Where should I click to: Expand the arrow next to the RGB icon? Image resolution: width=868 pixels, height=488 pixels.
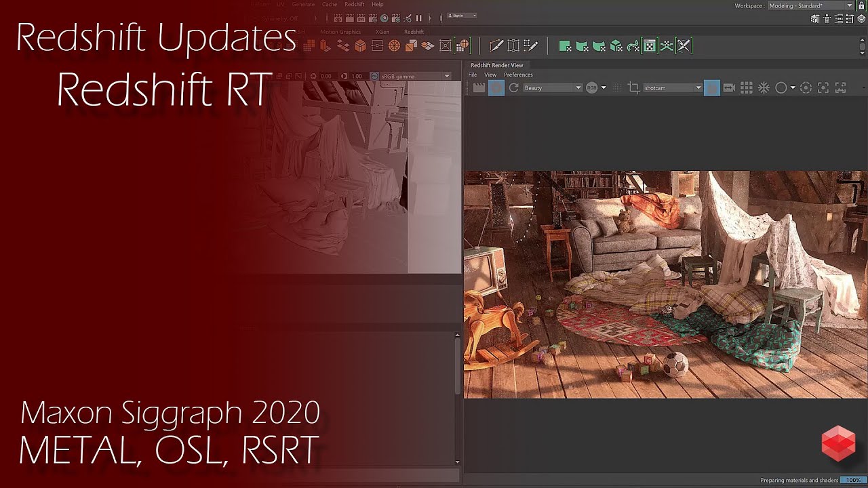pos(604,87)
